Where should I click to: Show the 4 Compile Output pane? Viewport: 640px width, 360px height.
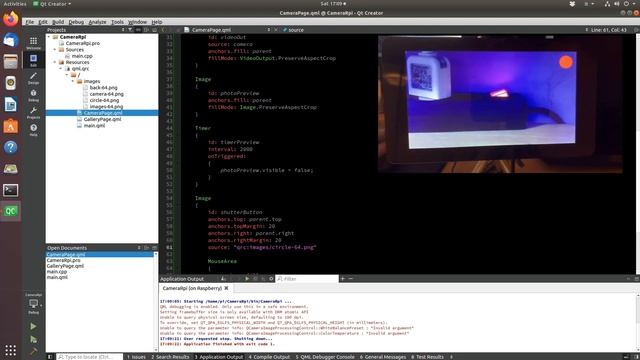[269, 357]
